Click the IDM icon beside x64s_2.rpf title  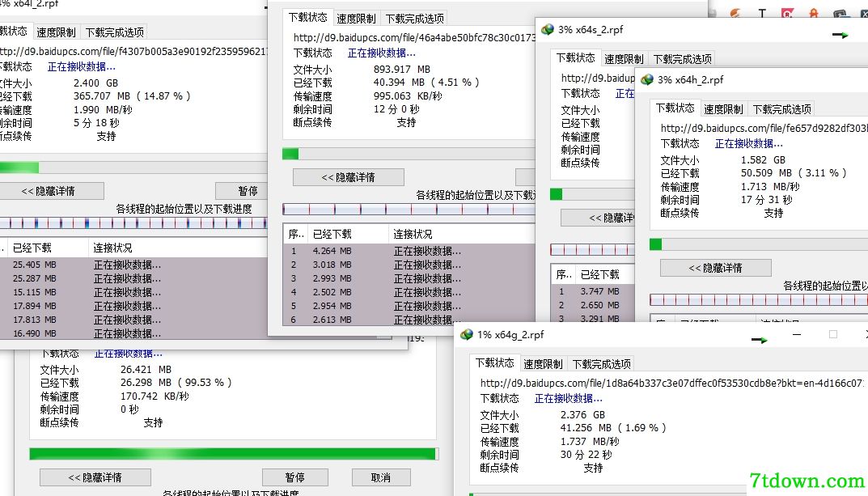click(x=548, y=29)
